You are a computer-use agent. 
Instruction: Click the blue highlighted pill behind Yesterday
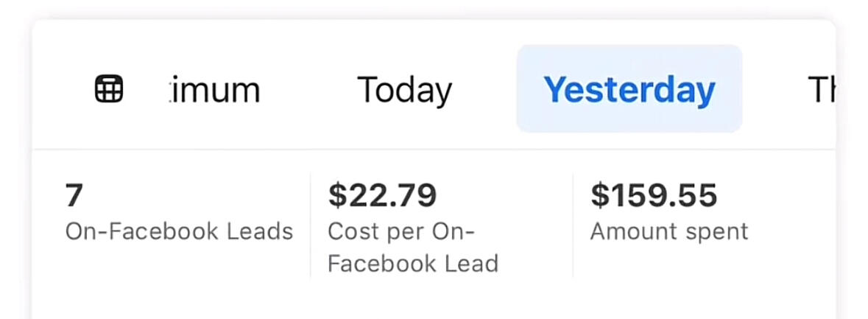tap(629, 88)
